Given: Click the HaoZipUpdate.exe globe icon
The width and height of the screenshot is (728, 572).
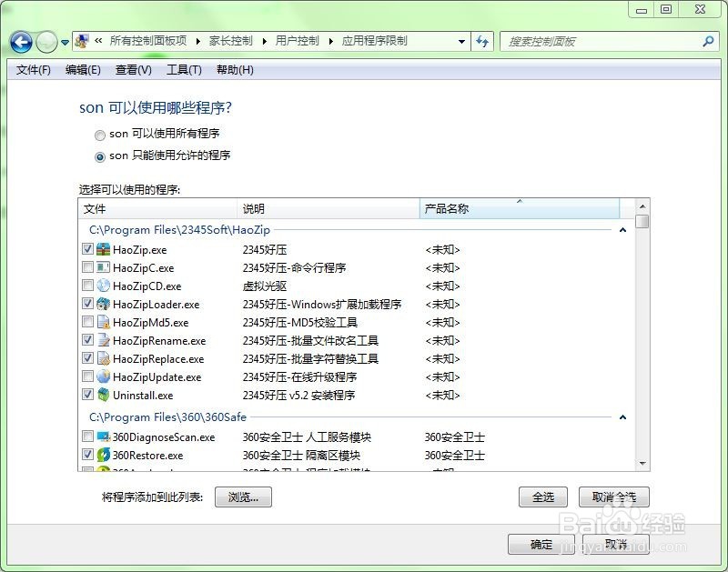Looking at the screenshot, I should tap(103, 376).
